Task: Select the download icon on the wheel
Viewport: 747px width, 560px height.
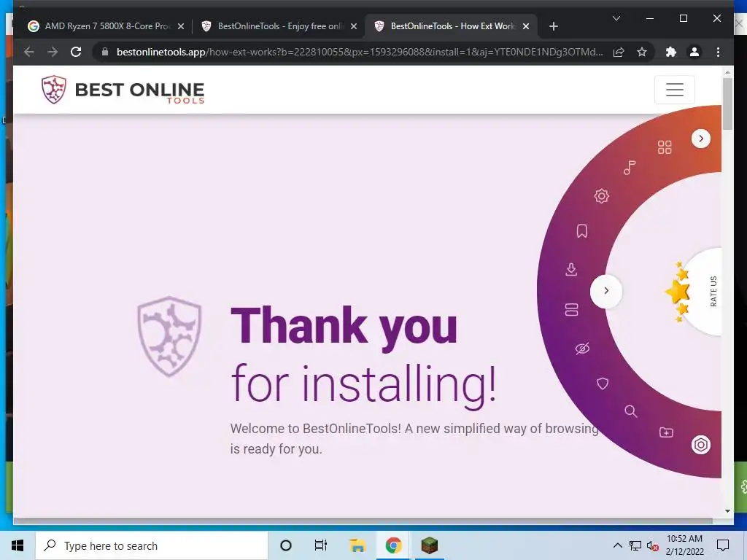Action: pos(571,270)
